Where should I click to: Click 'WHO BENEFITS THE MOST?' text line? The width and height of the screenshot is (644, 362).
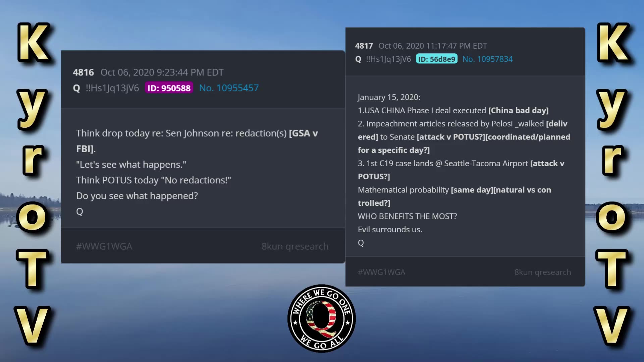coord(407,216)
